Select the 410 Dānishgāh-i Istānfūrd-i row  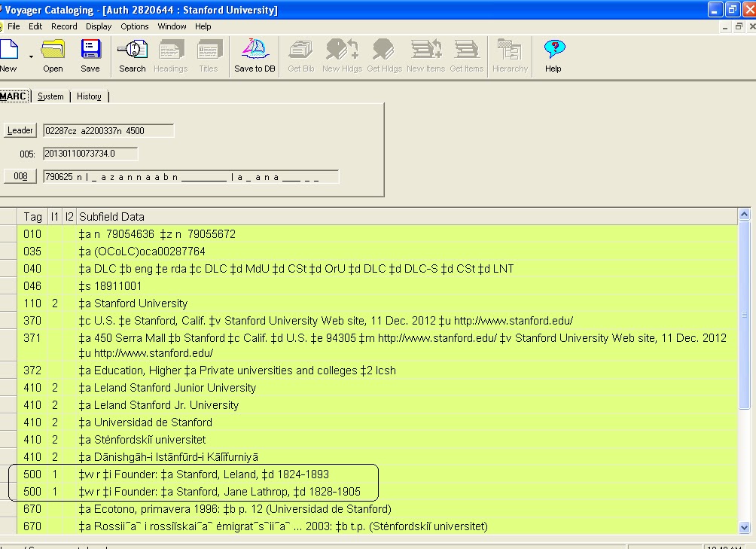point(407,457)
